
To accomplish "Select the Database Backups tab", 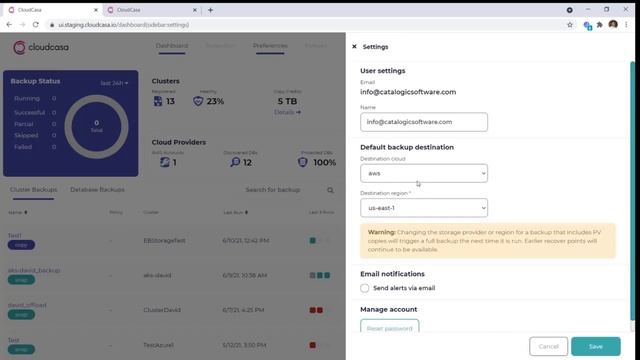I will 97,190.
